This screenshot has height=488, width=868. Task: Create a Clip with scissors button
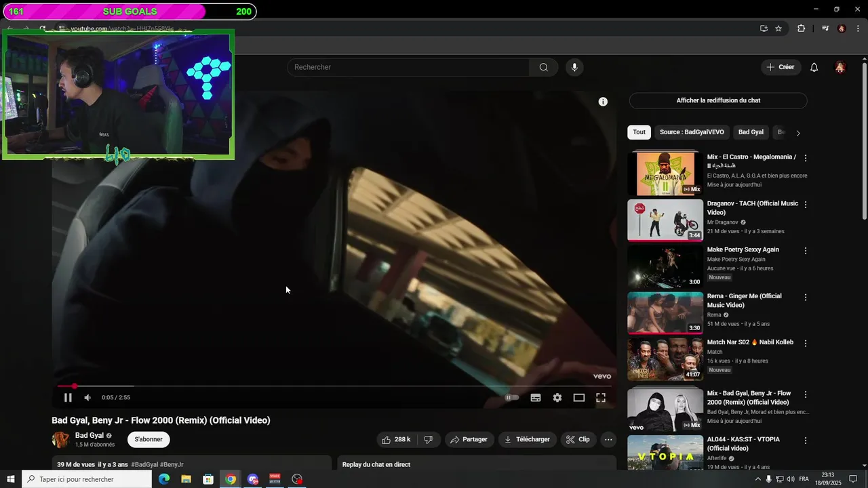578,439
